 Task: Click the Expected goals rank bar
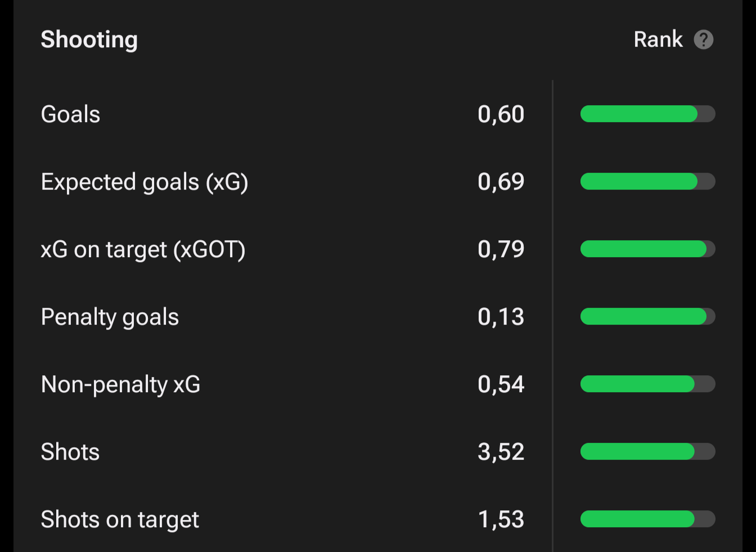[647, 182]
